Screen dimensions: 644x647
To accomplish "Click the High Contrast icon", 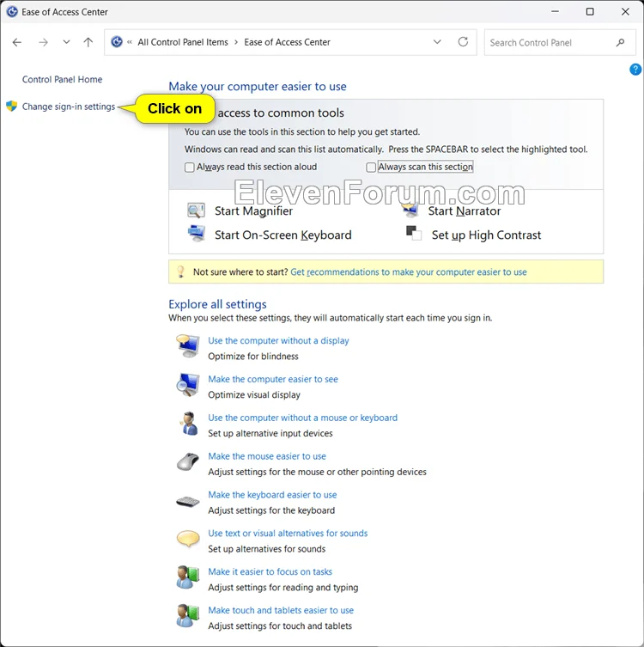I will point(414,233).
